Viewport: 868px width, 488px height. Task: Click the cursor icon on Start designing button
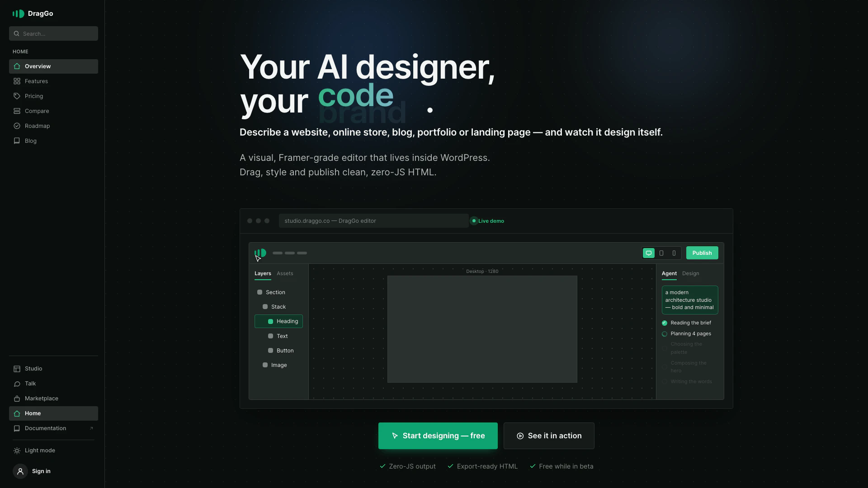tap(395, 436)
